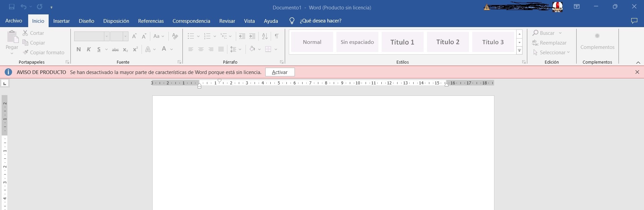Click the align left icon
This screenshot has width=644, height=210.
[191, 49]
